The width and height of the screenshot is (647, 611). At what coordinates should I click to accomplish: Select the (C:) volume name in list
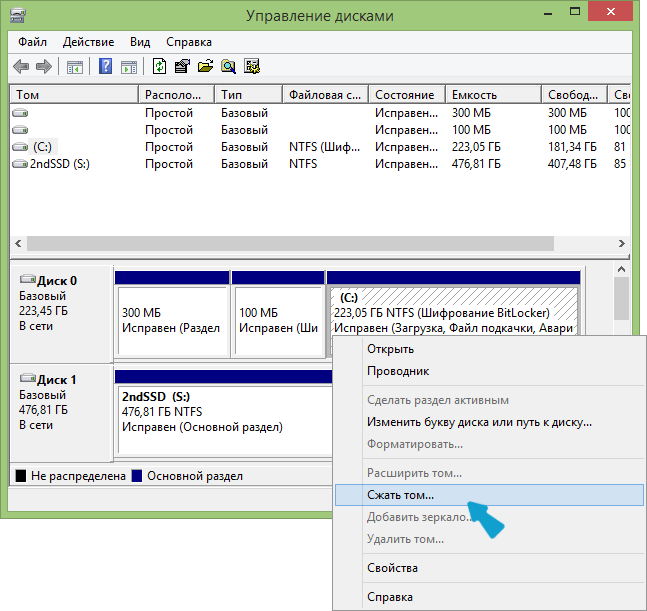[x=43, y=147]
